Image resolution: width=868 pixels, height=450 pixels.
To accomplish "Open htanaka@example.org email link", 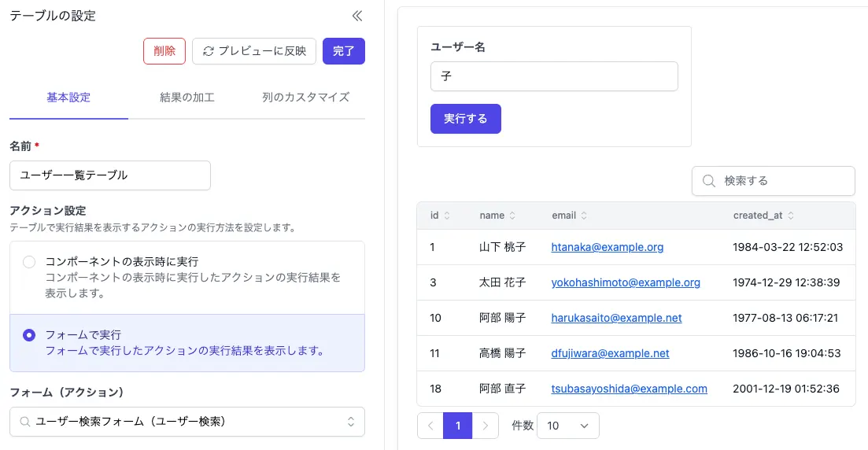I will pyautogui.click(x=608, y=247).
